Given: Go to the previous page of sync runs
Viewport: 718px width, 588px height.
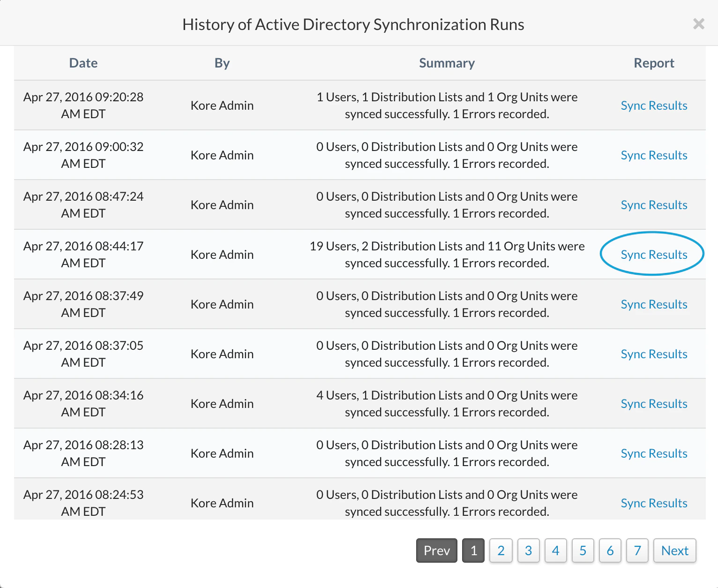Looking at the screenshot, I should (x=436, y=550).
